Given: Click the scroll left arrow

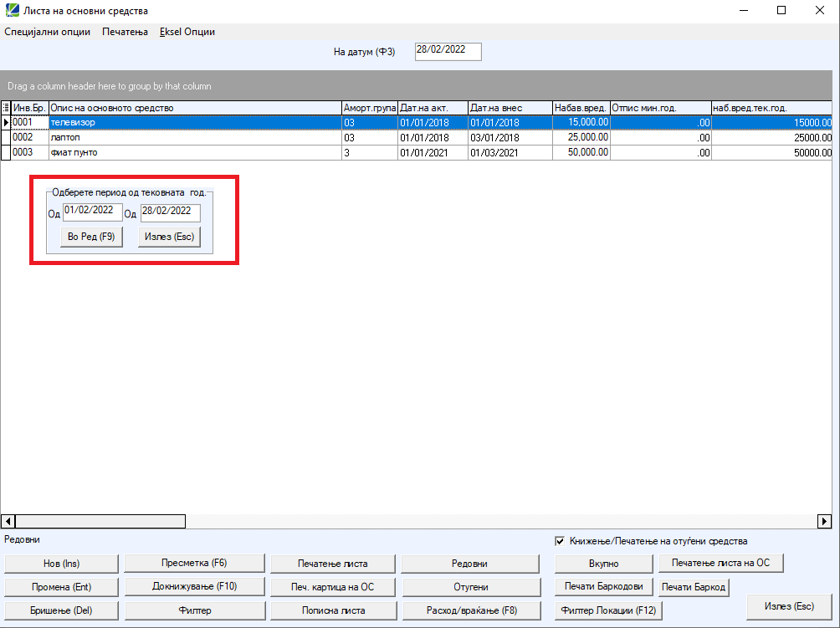Looking at the screenshot, I should (x=8, y=521).
